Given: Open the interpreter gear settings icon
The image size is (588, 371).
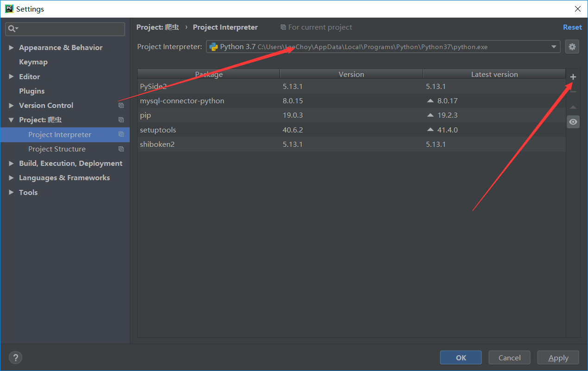Looking at the screenshot, I should click(572, 47).
